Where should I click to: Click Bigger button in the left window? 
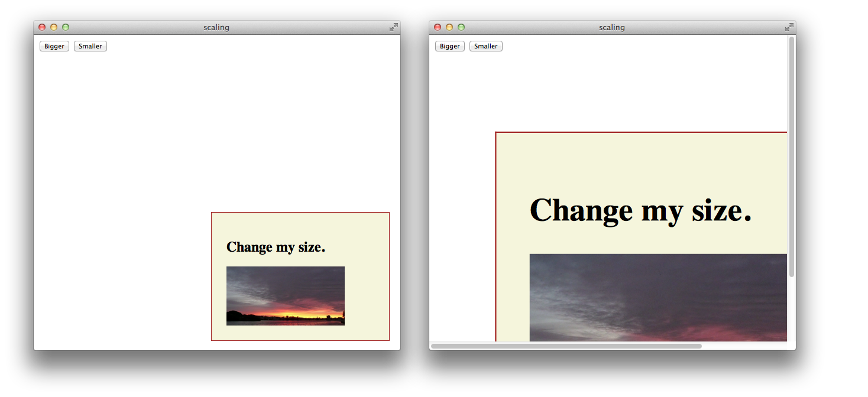point(54,46)
